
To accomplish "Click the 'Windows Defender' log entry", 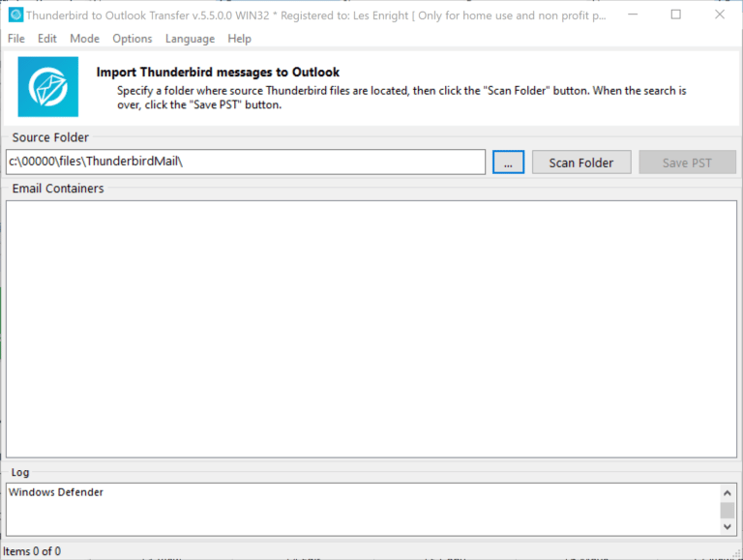I will coord(56,492).
